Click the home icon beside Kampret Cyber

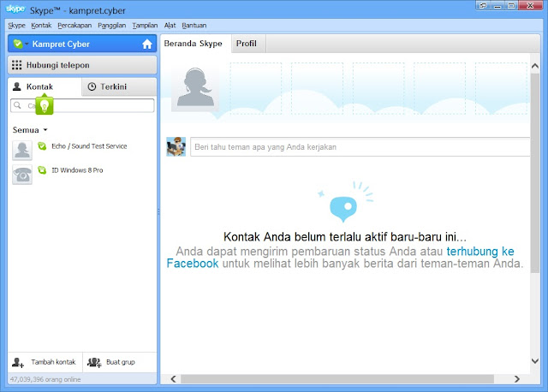pyautogui.click(x=147, y=44)
